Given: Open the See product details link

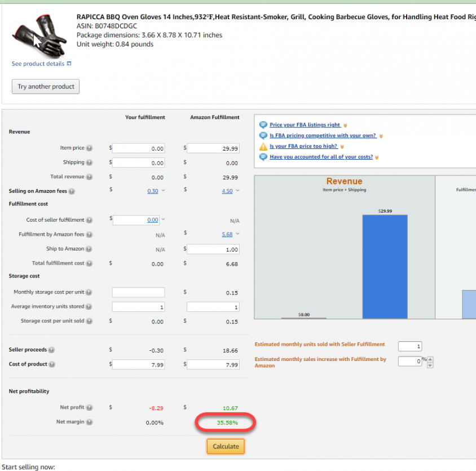Looking at the screenshot, I should point(38,64).
